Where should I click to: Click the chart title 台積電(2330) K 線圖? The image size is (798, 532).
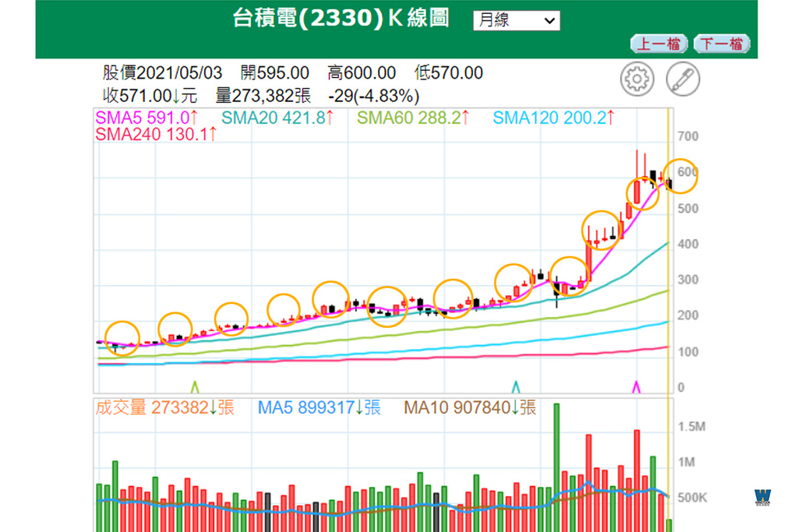click(341, 19)
